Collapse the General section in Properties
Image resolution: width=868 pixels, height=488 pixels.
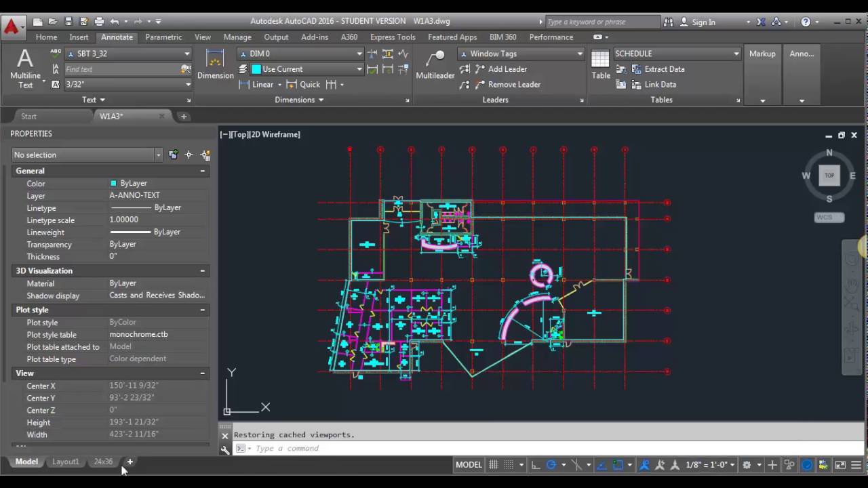[x=202, y=171]
